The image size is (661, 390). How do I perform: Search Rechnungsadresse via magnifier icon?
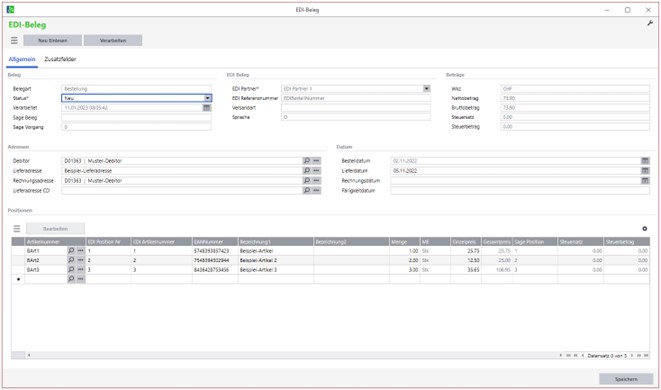[307, 180]
